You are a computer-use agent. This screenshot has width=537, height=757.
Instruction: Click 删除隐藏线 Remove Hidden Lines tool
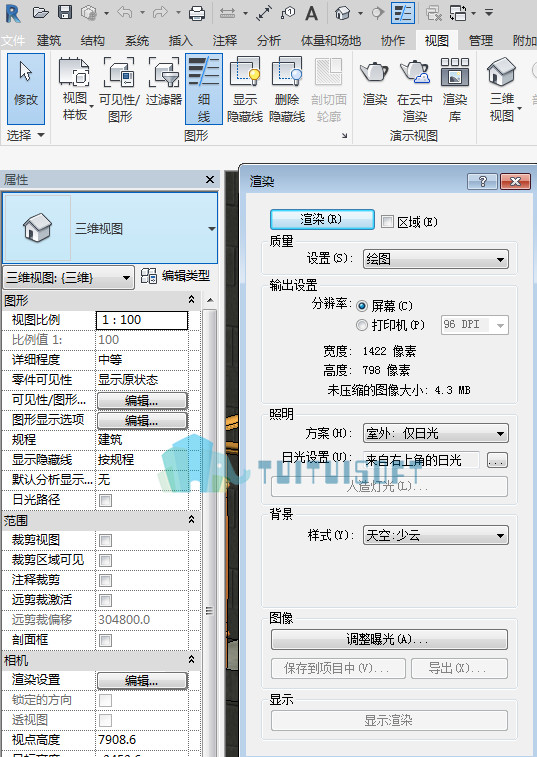[287, 89]
